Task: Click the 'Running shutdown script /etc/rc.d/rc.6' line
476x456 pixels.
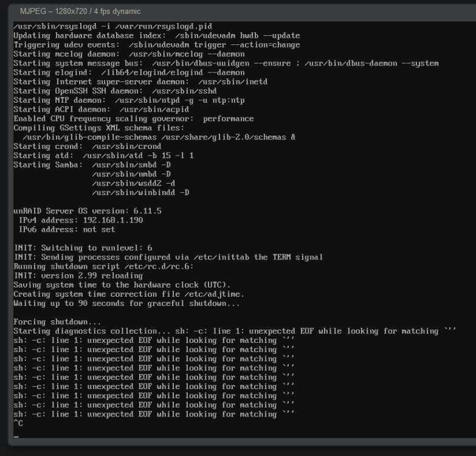Action: point(103,266)
